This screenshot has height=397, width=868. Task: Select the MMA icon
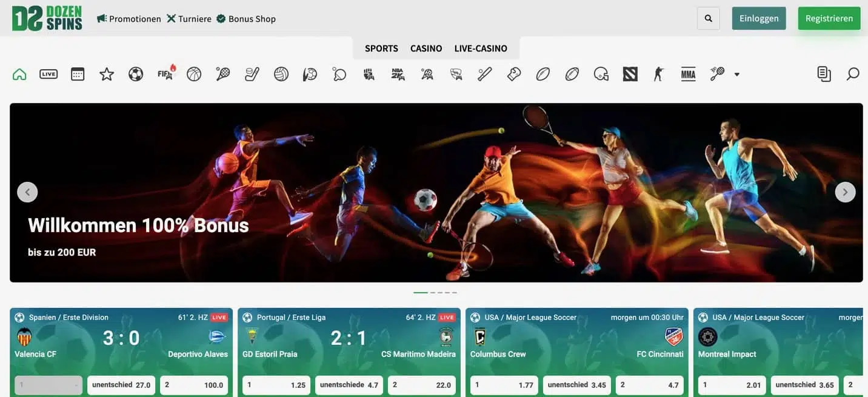click(688, 74)
